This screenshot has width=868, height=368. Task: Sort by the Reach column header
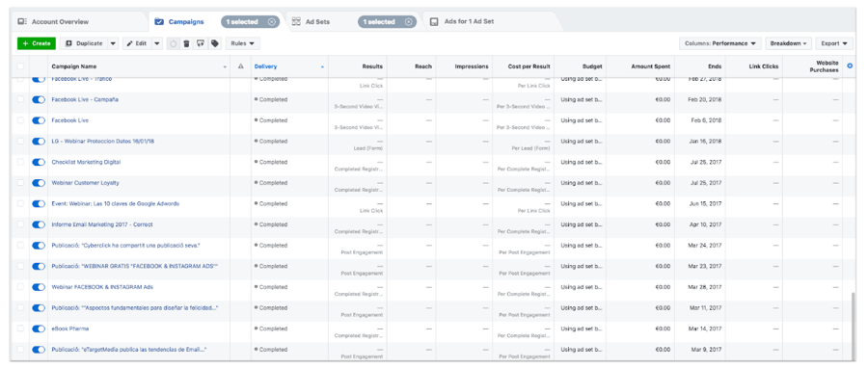click(x=423, y=66)
